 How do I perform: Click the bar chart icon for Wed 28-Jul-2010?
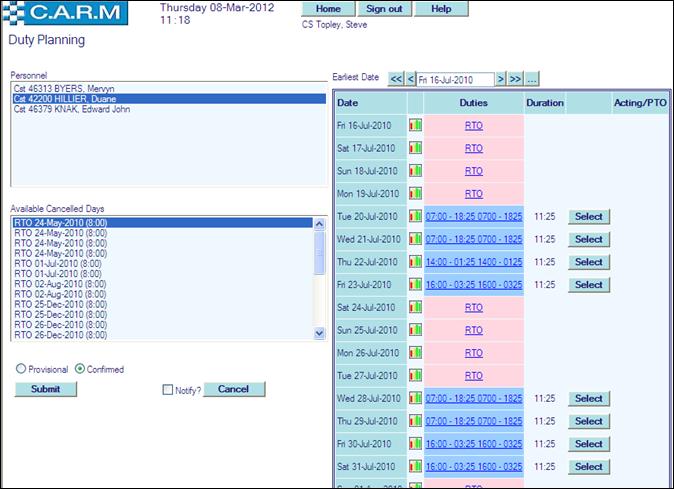pos(415,399)
